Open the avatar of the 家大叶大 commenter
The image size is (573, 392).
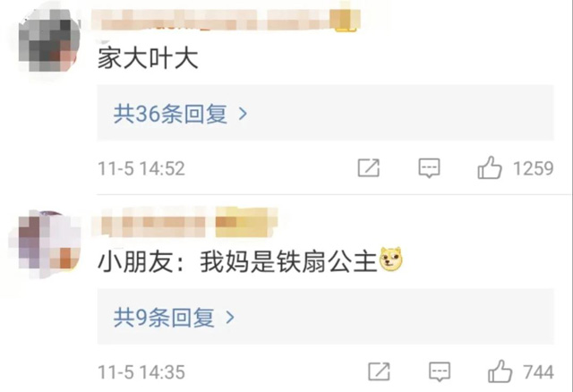(x=49, y=40)
